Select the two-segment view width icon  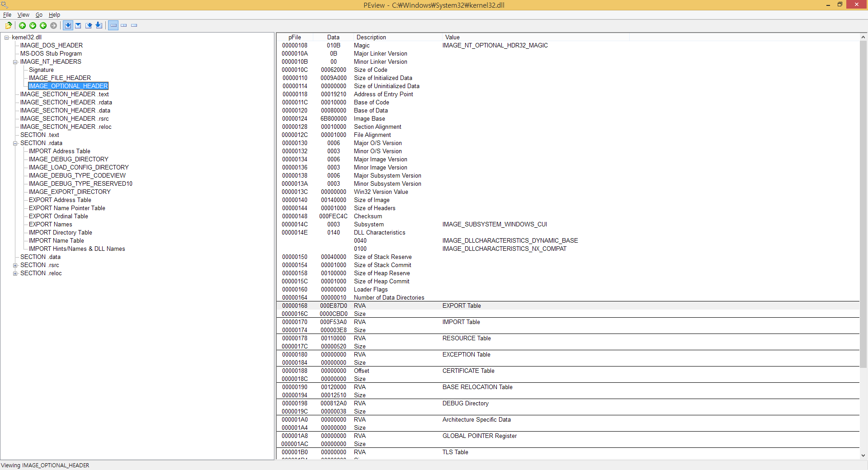[124, 25]
